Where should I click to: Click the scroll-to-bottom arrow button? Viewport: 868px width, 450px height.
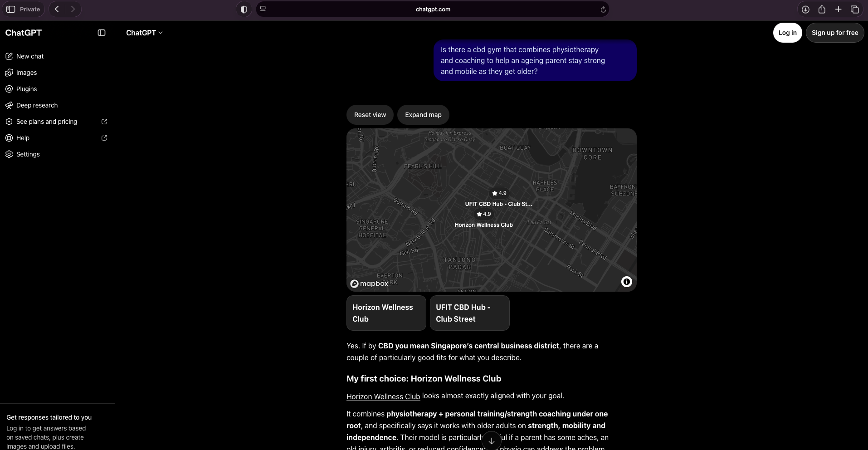pos(492,440)
